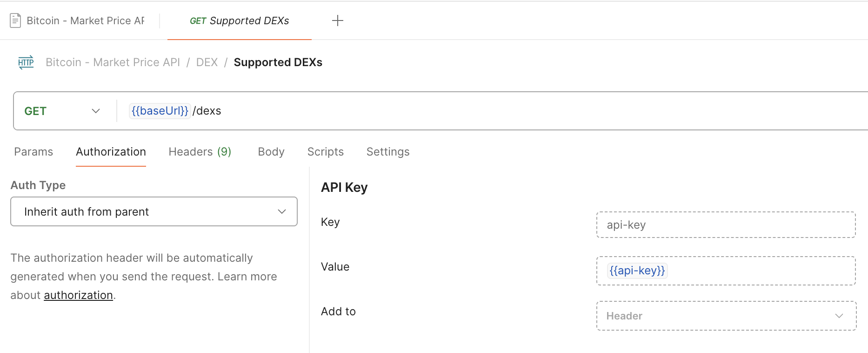
Task: Click the API Key section heading
Action: tap(344, 187)
